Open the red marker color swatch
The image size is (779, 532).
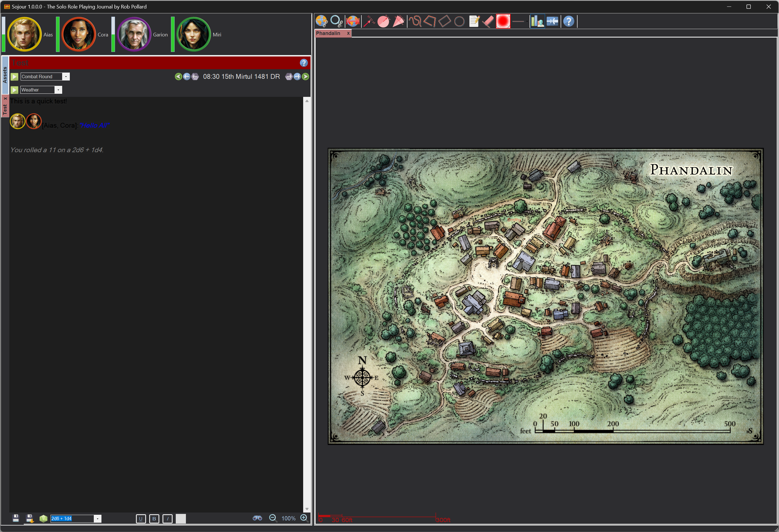pos(503,21)
